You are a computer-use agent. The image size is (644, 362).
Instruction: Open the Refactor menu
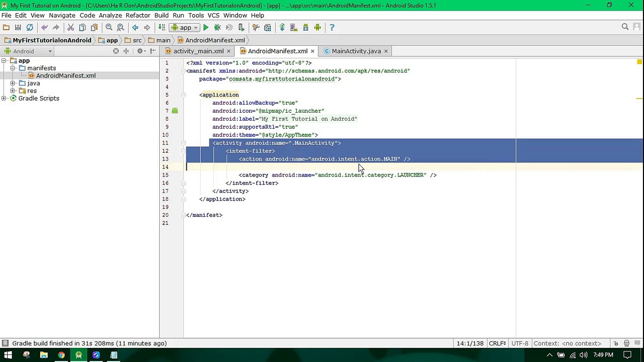coord(138,16)
